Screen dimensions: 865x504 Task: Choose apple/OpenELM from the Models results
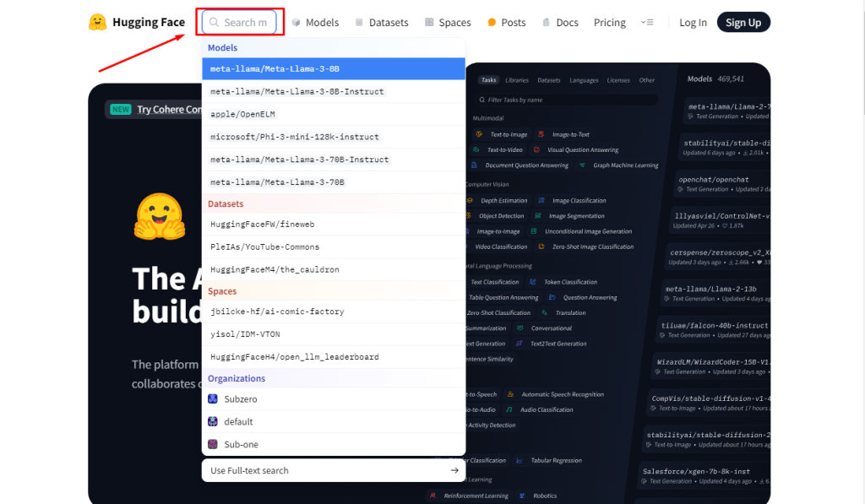pos(243,114)
